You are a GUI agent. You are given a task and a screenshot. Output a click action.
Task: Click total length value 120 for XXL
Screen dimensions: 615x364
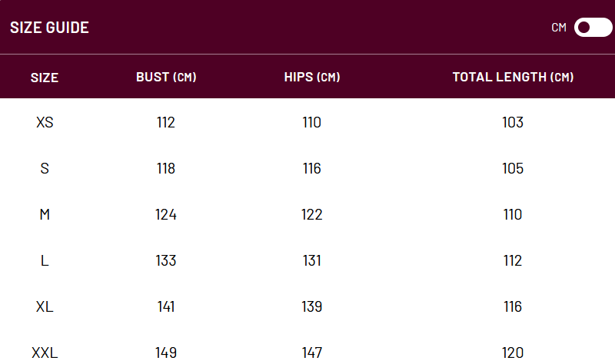point(513,352)
